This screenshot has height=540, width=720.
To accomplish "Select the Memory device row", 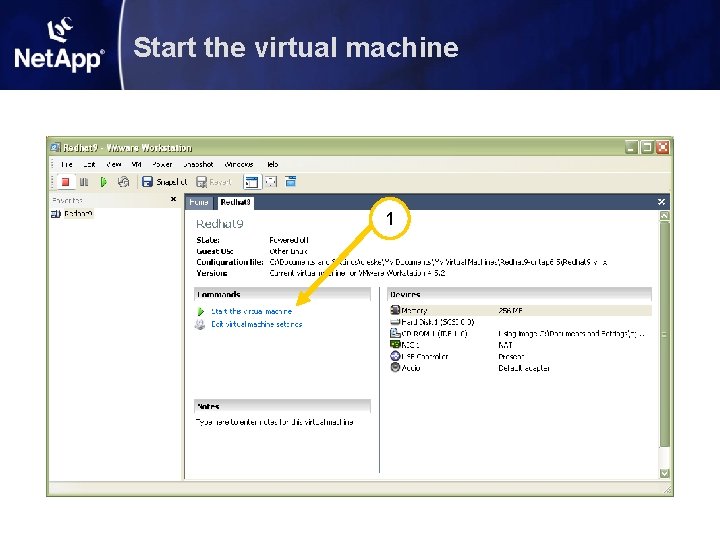I will [520, 310].
